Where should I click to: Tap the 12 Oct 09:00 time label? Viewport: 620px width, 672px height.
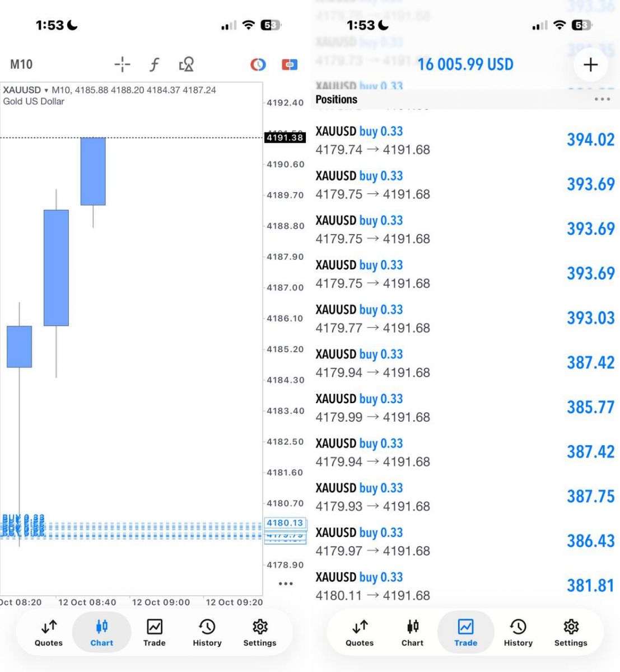point(161,603)
